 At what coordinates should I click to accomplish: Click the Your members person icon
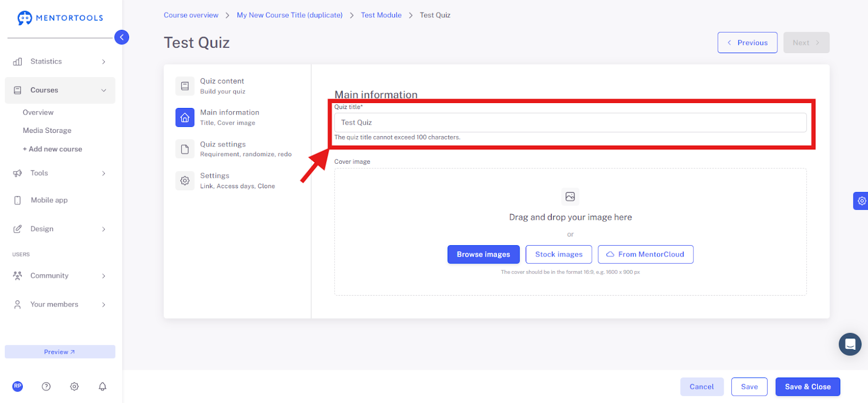tap(18, 305)
